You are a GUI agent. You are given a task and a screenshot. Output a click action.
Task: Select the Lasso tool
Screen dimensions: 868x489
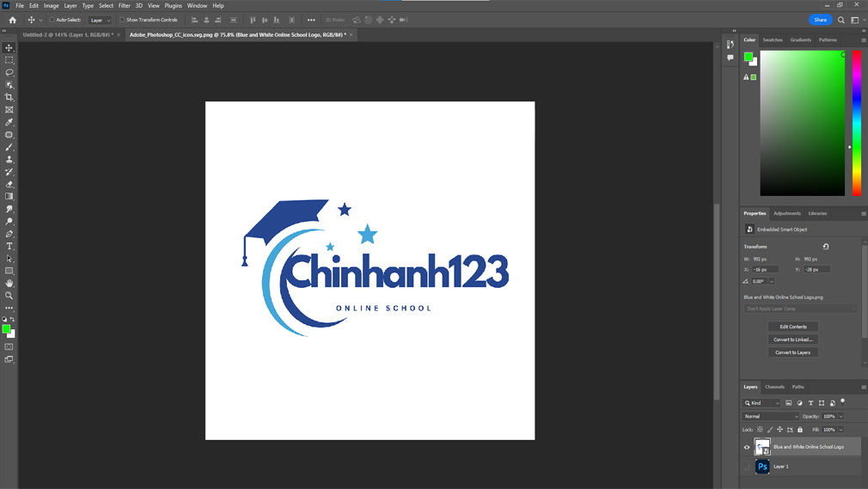point(9,72)
